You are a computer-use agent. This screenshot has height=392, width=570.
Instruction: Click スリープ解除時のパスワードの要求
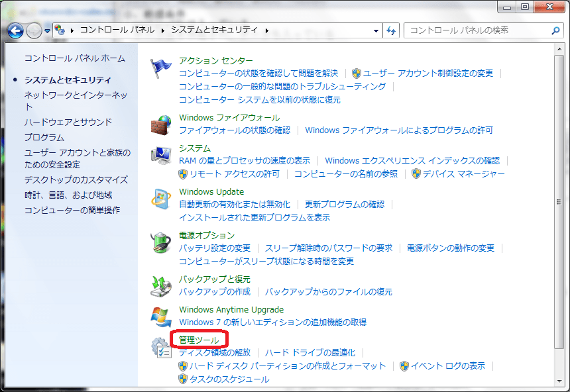coord(329,248)
